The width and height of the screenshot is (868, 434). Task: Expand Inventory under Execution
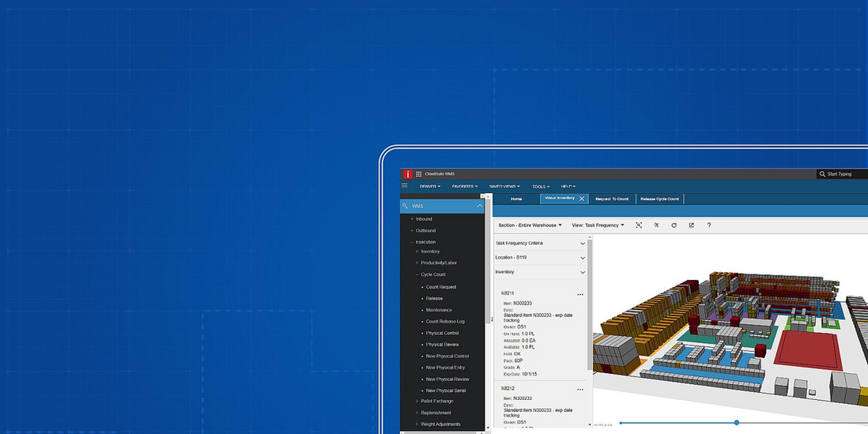[x=417, y=252]
